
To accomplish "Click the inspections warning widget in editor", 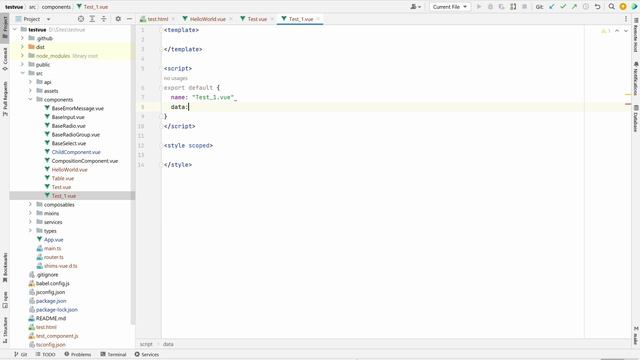I will tap(605, 31).
